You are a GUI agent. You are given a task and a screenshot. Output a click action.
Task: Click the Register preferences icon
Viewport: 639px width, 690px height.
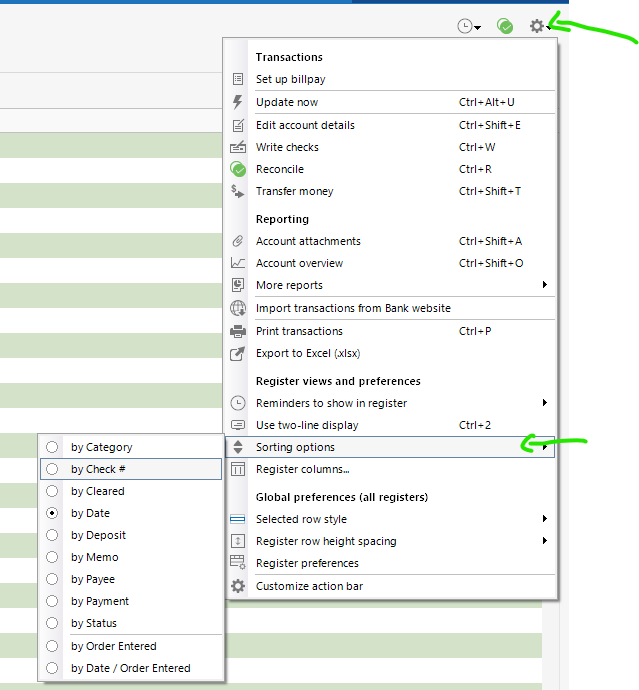(x=238, y=562)
